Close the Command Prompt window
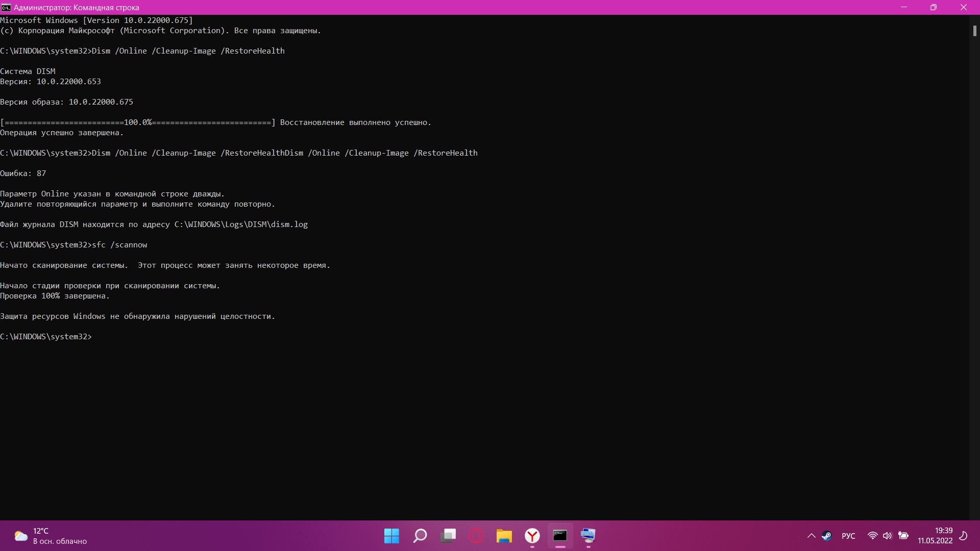The height and width of the screenshot is (551, 980). (964, 7)
